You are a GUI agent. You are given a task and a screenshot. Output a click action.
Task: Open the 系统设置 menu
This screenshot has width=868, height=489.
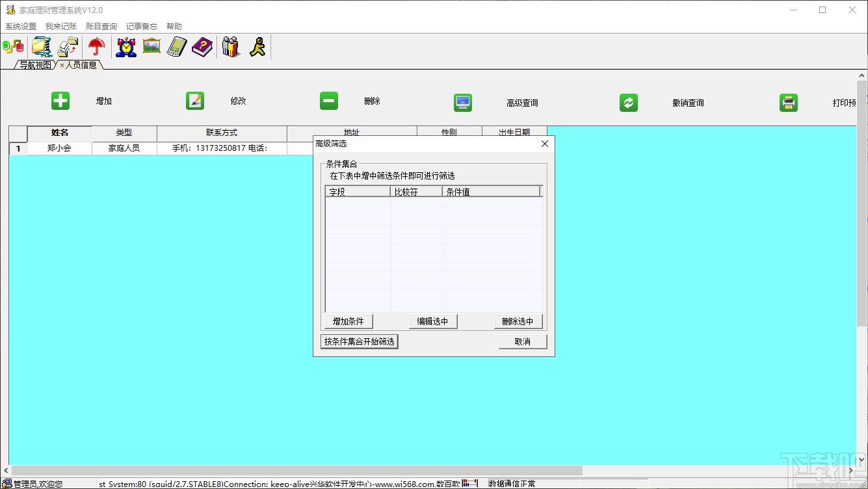[x=21, y=26]
